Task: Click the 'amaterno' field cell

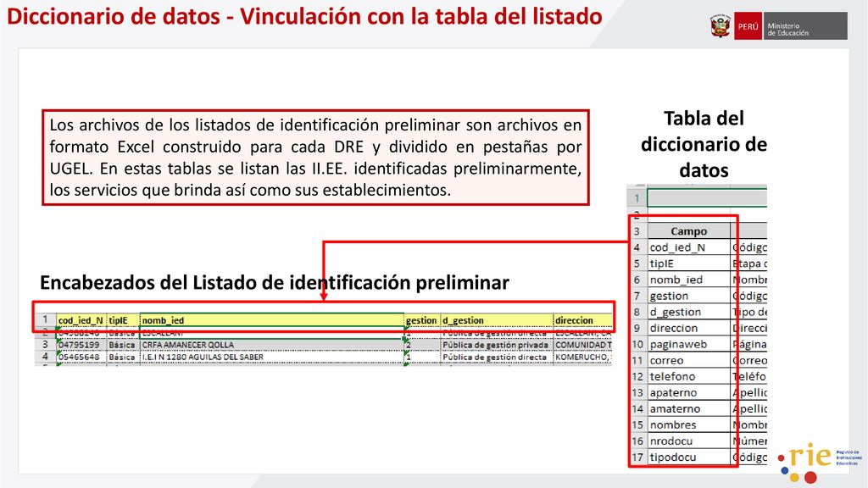Action: tap(688, 408)
